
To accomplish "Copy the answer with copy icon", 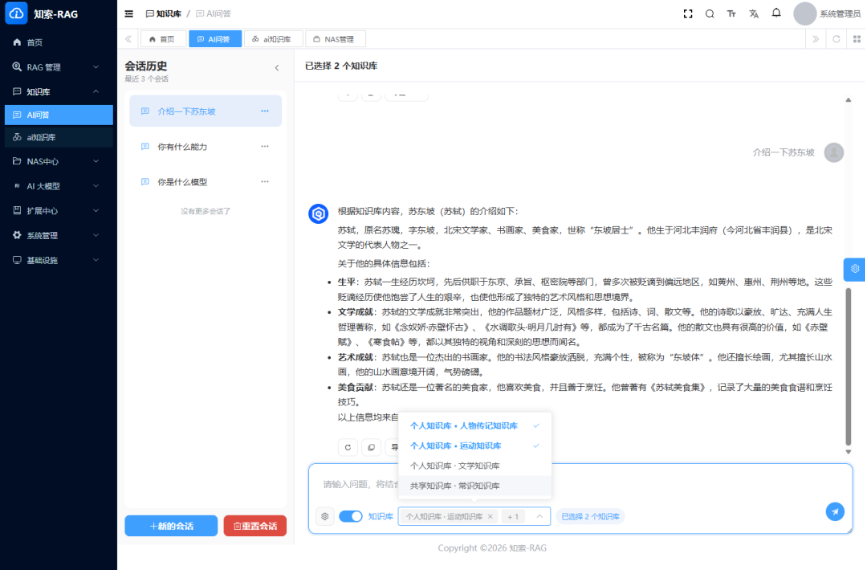I will 371,448.
